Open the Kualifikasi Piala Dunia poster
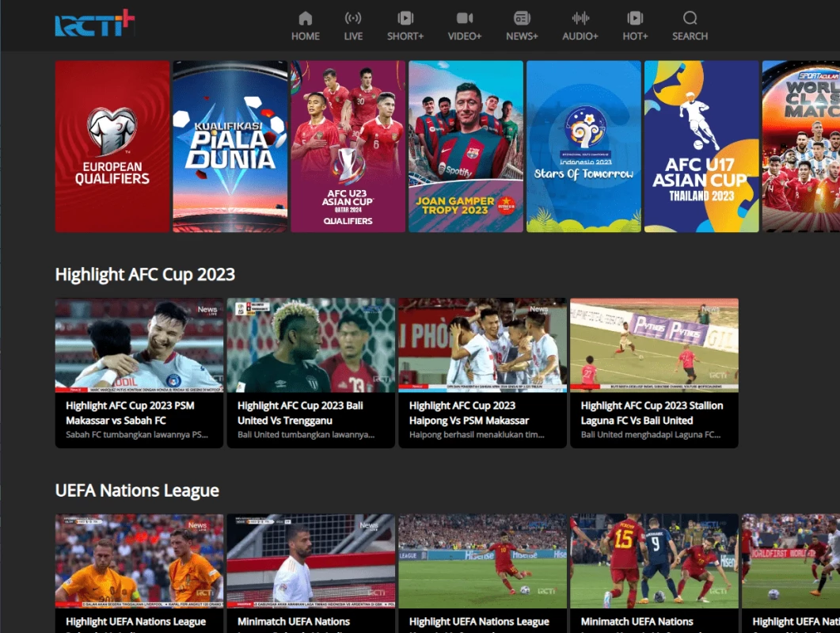 [230, 147]
